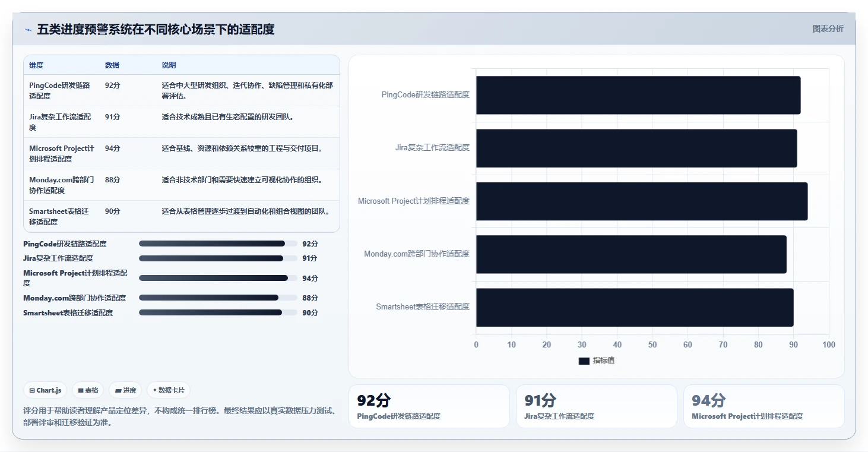Click table cell Microsoft Project计划排程适配度

[x=62, y=153]
